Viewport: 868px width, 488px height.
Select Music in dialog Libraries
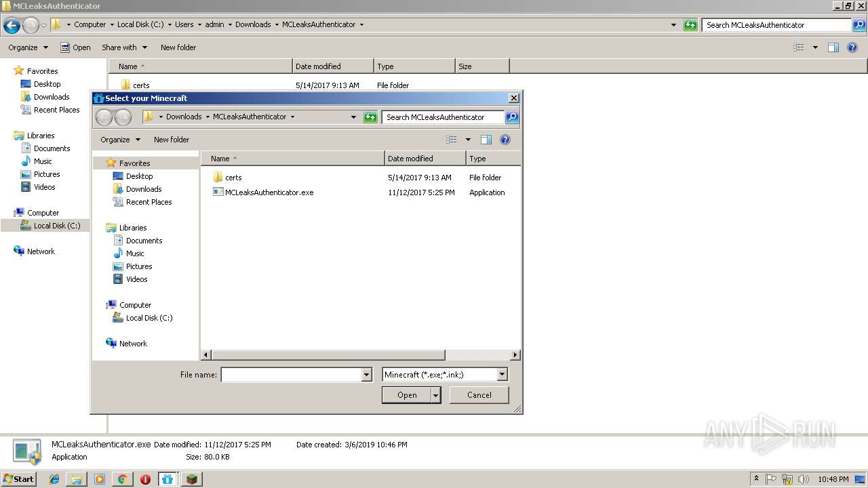135,253
